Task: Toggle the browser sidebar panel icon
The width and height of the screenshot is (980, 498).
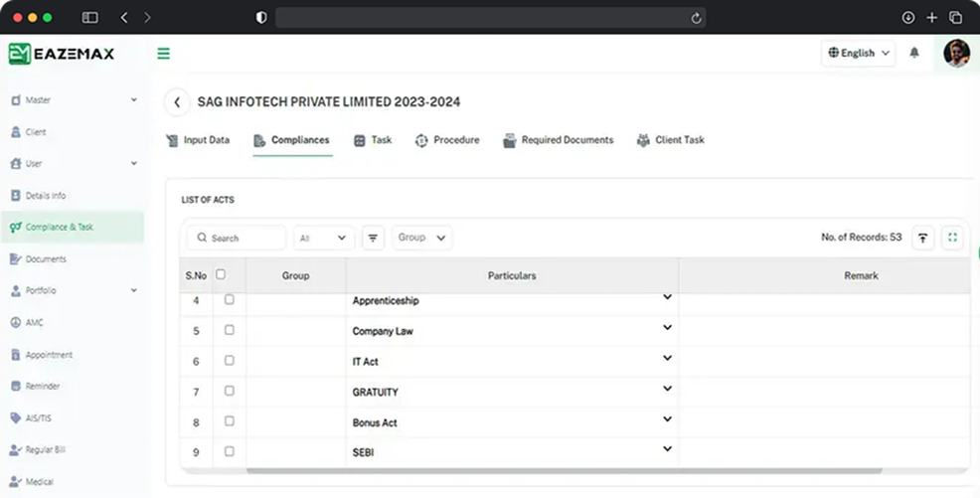Action: pos(90,18)
